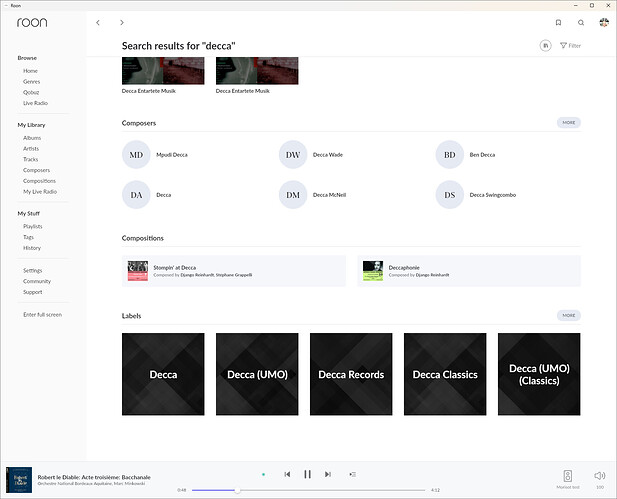
Task: Click the signal path dot indicator
Action: pos(263,474)
